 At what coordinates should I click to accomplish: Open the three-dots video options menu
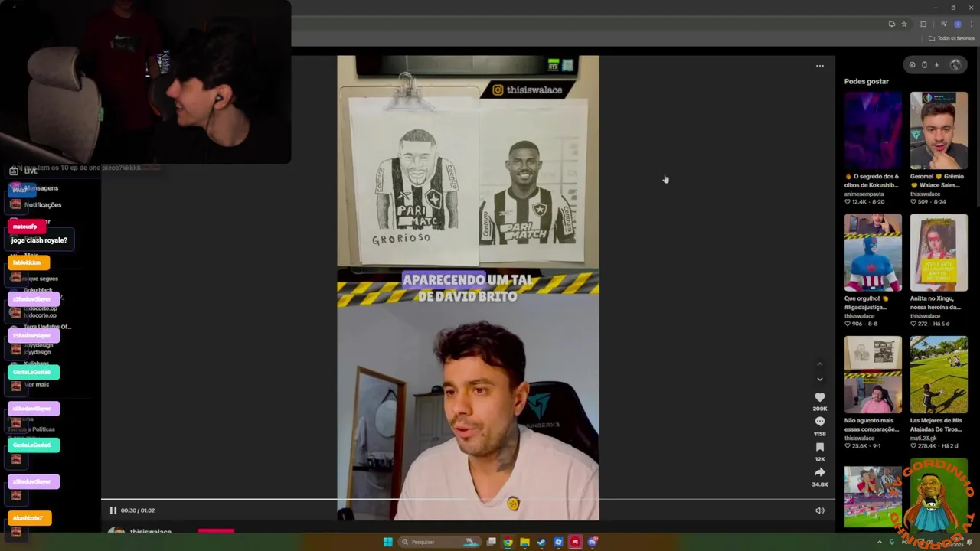coord(819,66)
